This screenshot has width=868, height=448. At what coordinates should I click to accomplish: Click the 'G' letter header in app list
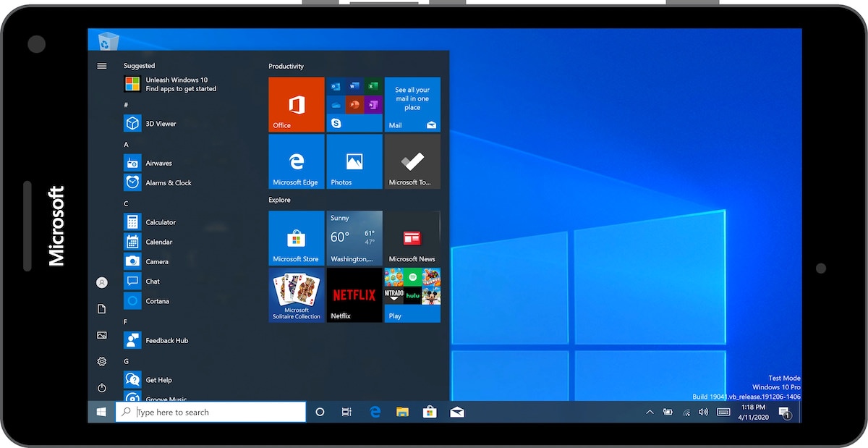pyautogui.click(x=126, y=360)
